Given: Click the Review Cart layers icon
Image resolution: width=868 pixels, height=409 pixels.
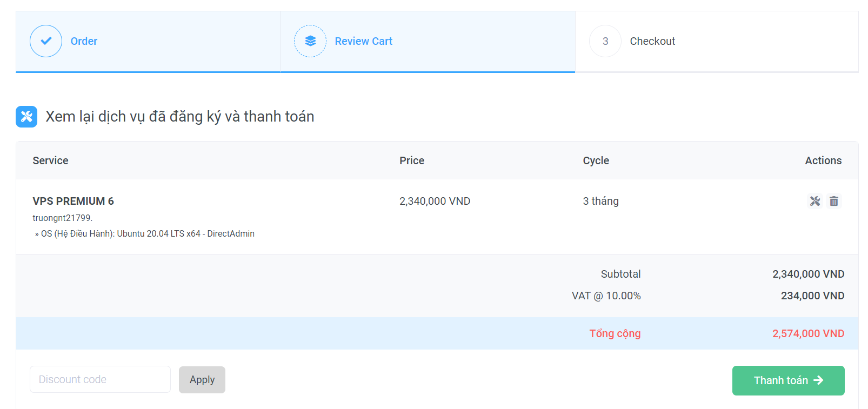Looking at the screenshot, I should pos(310,41).
